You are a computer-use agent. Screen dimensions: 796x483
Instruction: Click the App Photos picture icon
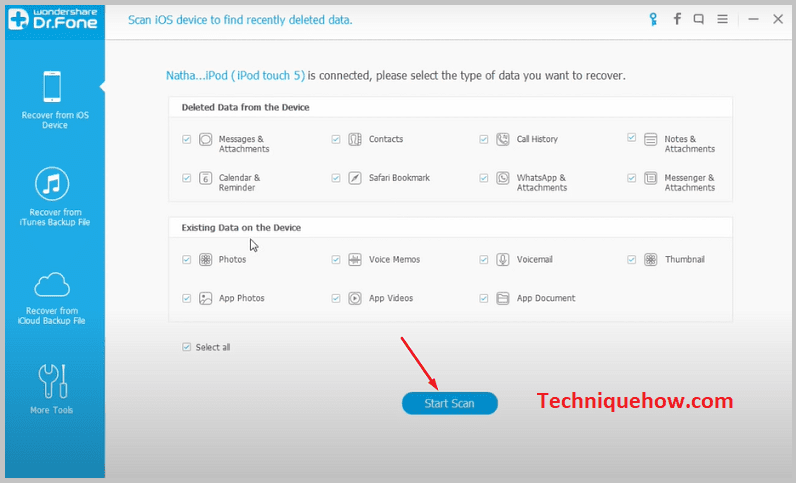[206, 298]
